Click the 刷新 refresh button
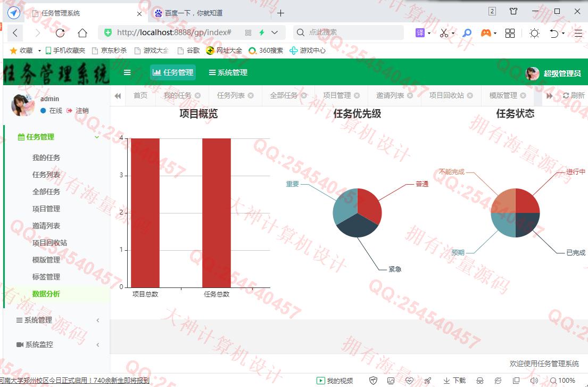 tap(574, 96)
